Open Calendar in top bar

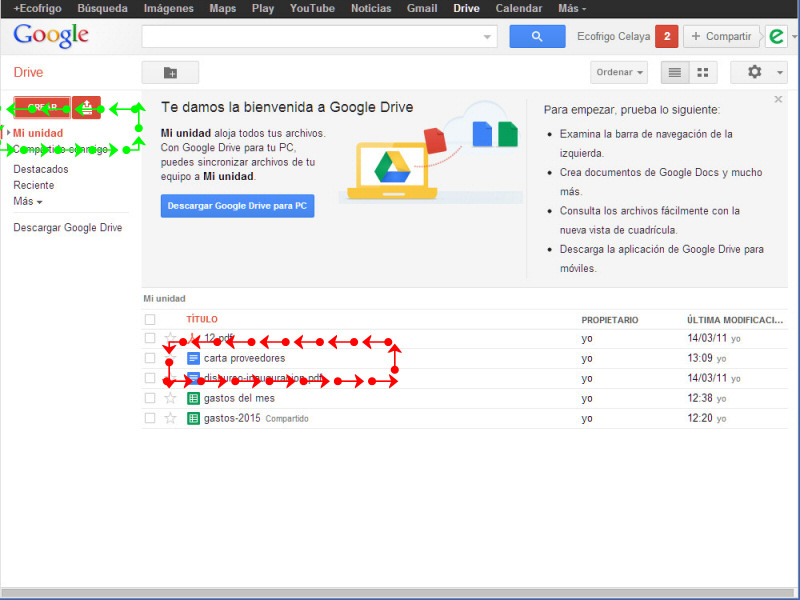[x=518, y=8]
